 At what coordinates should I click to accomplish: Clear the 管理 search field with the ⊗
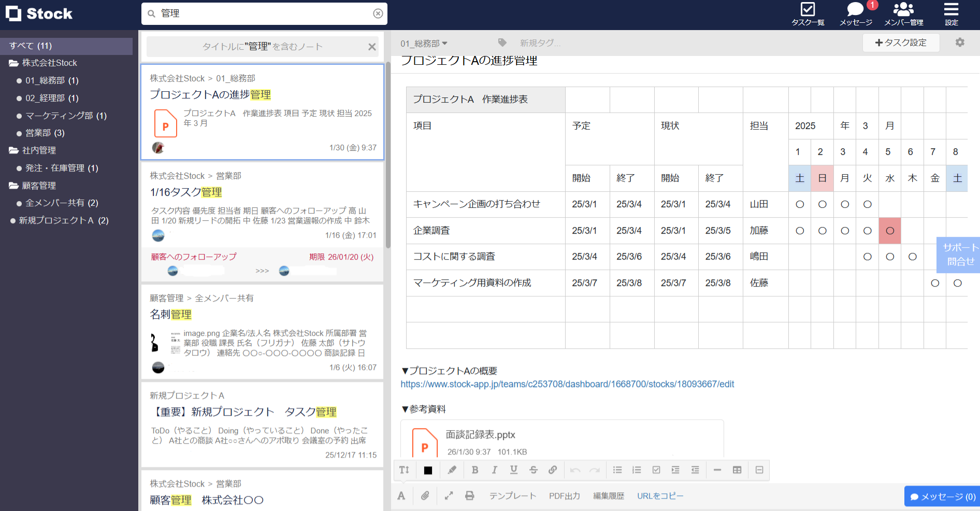377,13
